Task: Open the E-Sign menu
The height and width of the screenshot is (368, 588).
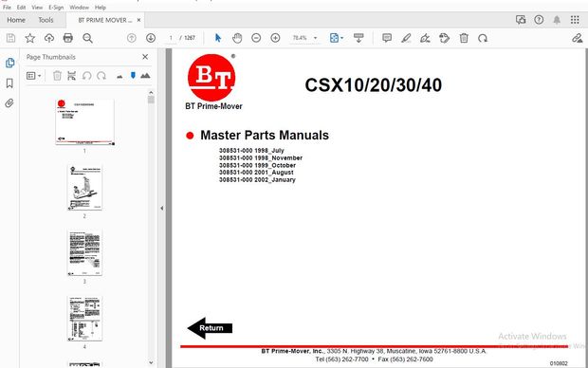Action: (x=56, y=8)
